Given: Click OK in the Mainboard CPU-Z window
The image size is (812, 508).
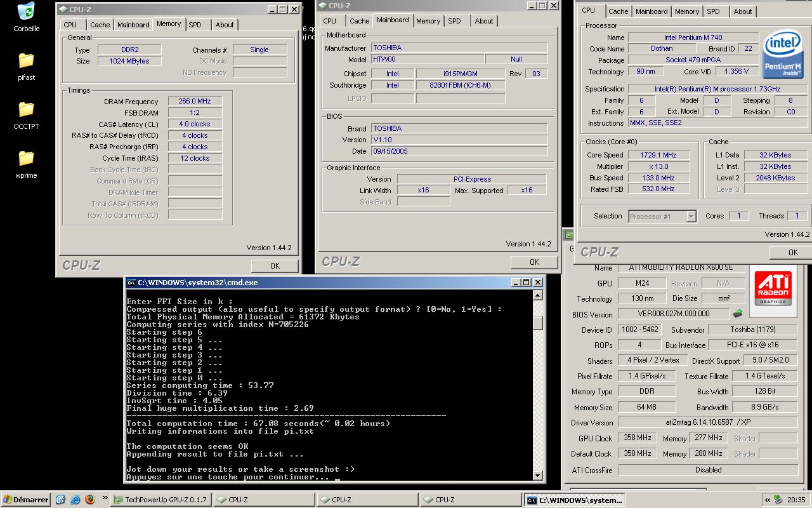Looking at the screenshot, I should (534, 262).
